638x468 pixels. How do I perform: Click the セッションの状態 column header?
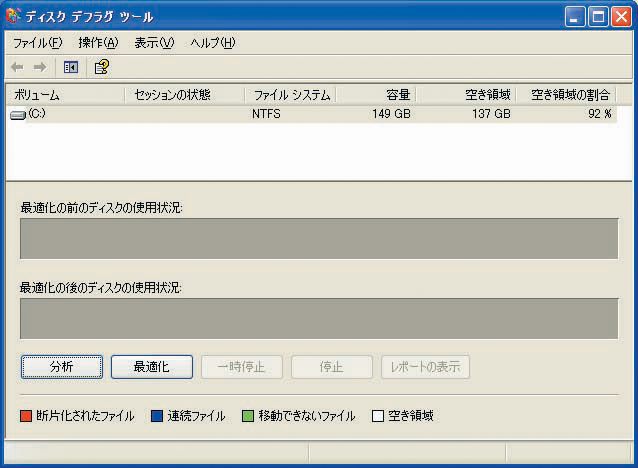coord(184,95)
